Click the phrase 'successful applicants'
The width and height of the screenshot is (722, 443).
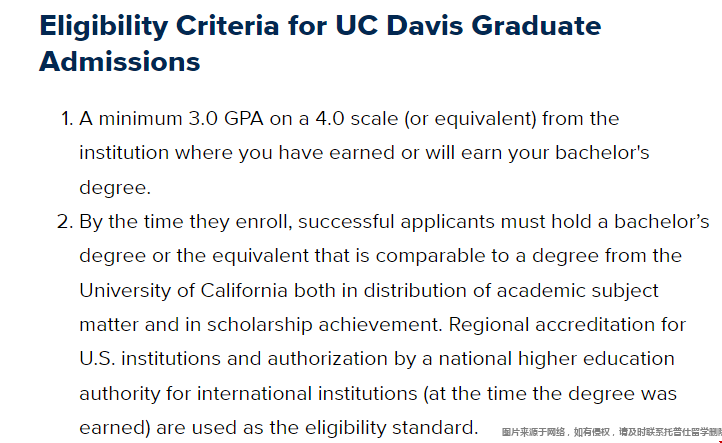coord(396,222)
